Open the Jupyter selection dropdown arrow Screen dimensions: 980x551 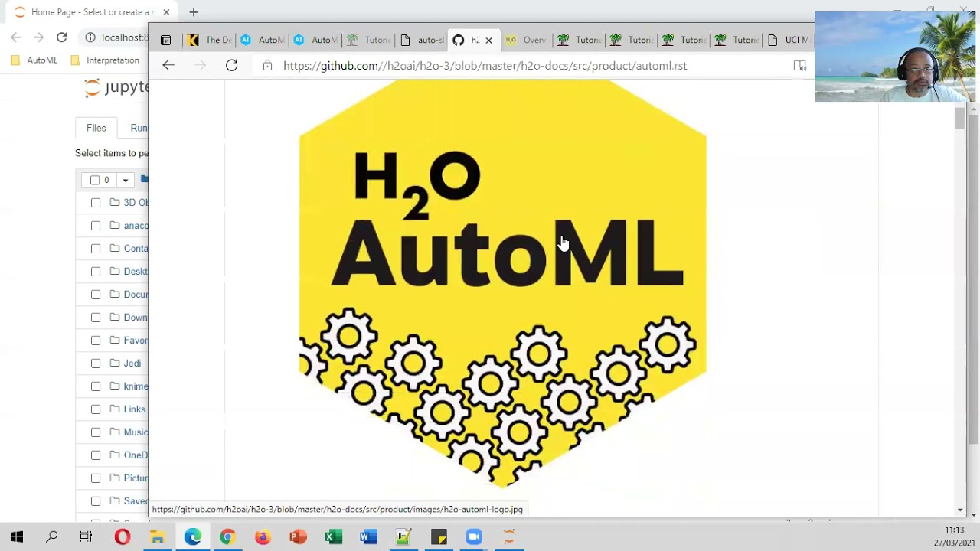pyautogui.click(x=125, y=180)
